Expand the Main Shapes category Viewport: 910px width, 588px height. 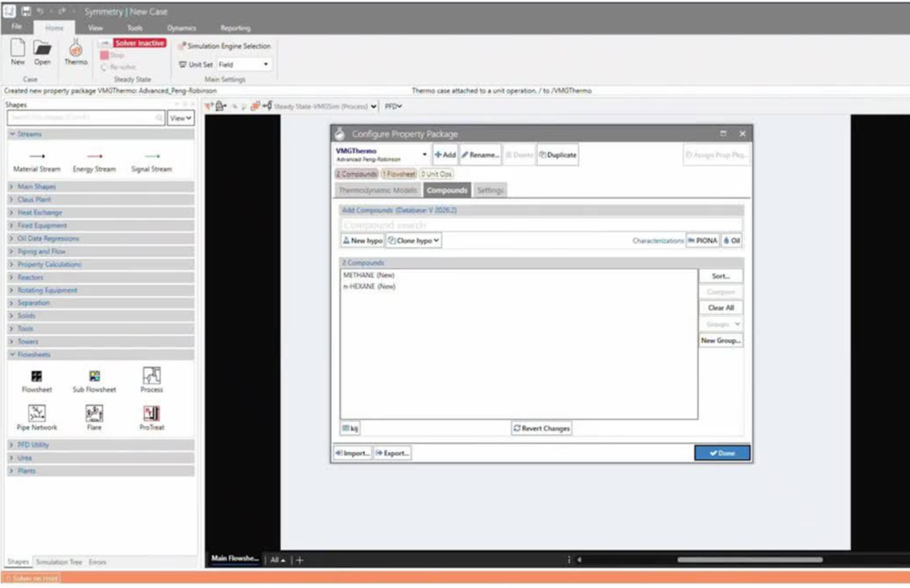101,186
